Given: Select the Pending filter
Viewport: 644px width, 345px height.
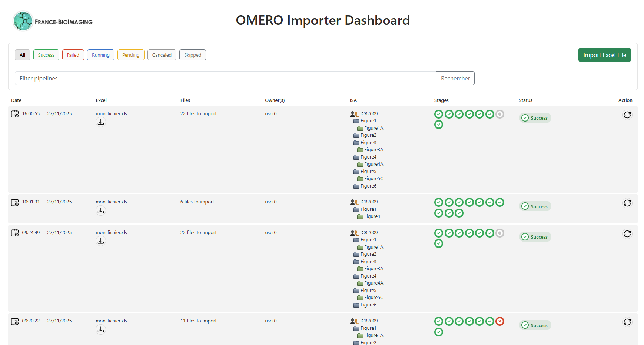Looking at the screenshot, I should pyautogui.click(x=130, y=55).
